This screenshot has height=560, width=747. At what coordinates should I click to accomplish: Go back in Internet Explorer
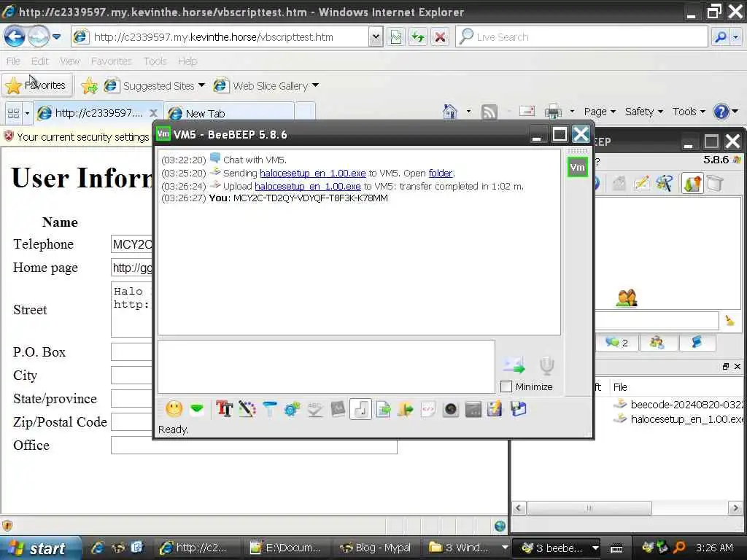(15, 36)
